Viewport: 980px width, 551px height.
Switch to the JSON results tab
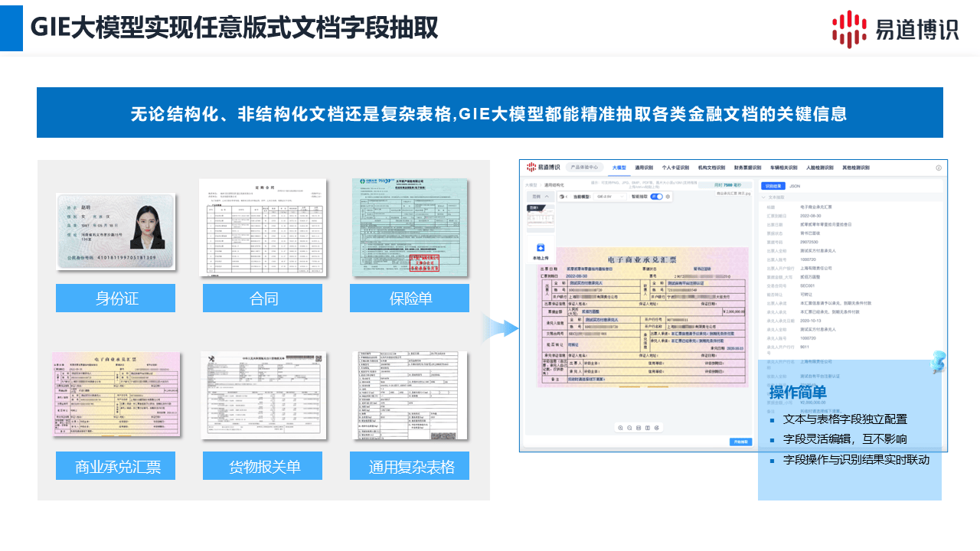click(x=795, y=186)
